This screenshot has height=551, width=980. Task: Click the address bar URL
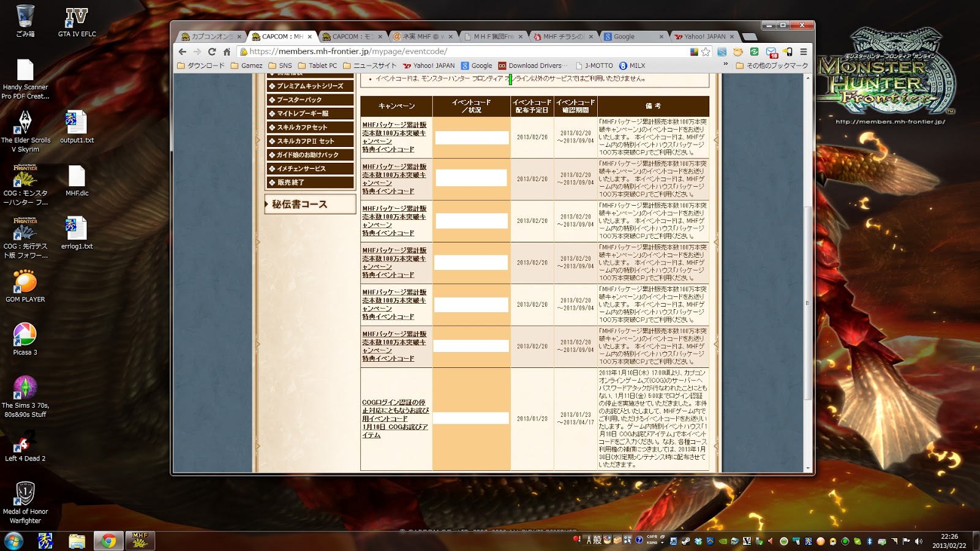[x=349, y=51]
